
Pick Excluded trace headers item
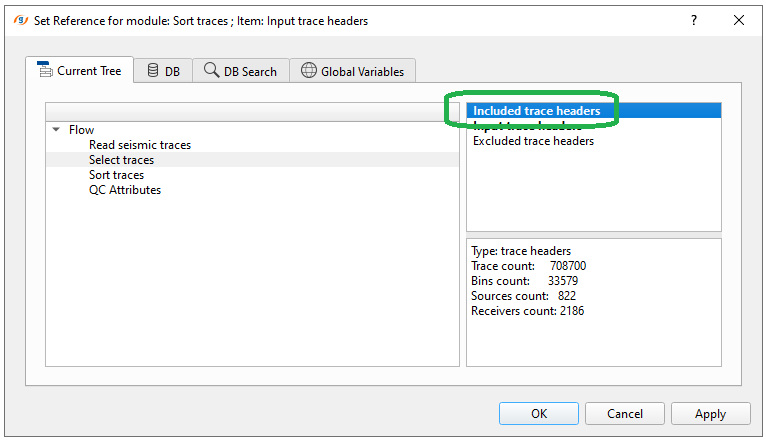pyautogui.click(x=533, y=141)
